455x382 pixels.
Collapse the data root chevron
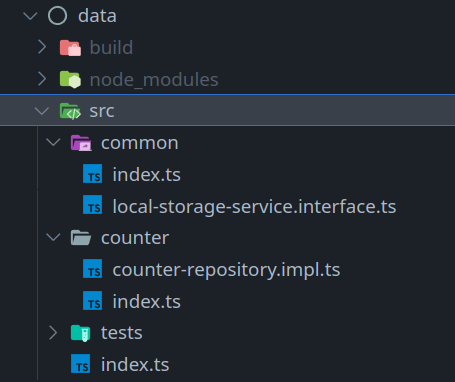30,16
